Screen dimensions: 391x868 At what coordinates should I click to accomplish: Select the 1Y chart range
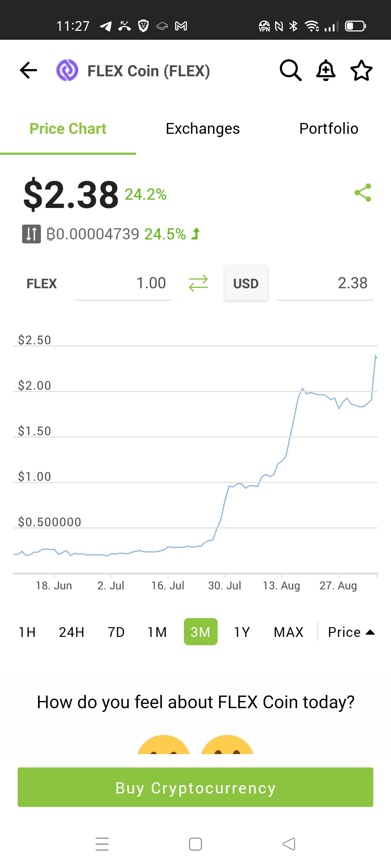click(x=242, y=632)
